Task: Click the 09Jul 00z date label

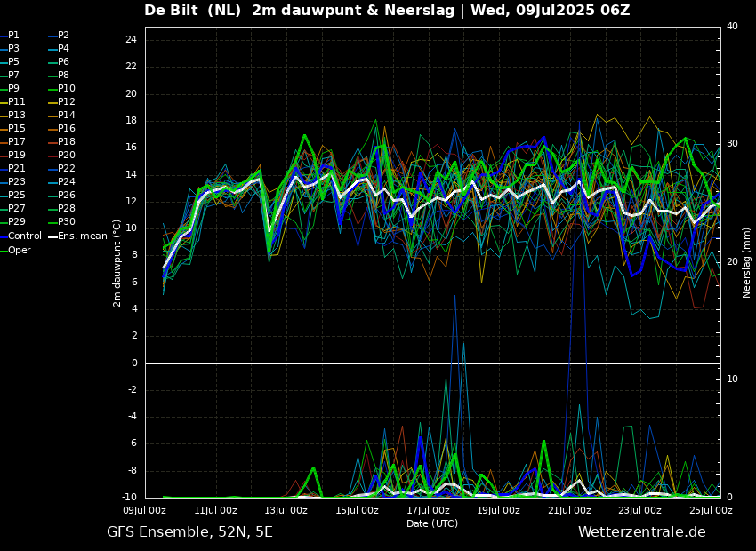Action: coord(145,510)
